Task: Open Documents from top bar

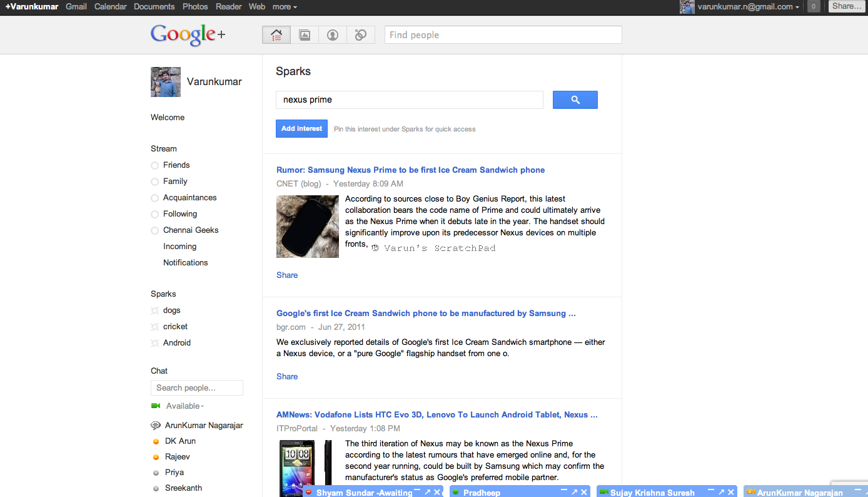Action: click(154, 7)
